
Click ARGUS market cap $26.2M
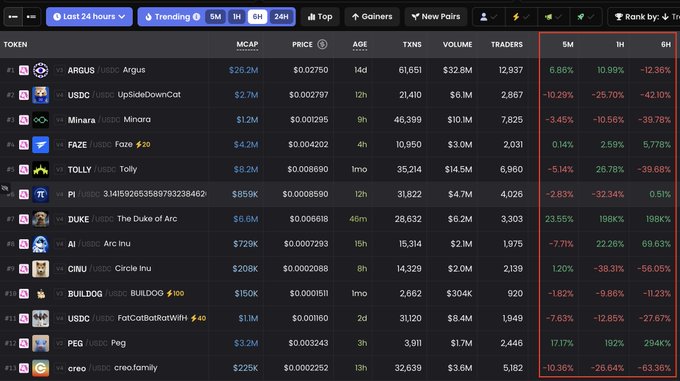[244, 70]
